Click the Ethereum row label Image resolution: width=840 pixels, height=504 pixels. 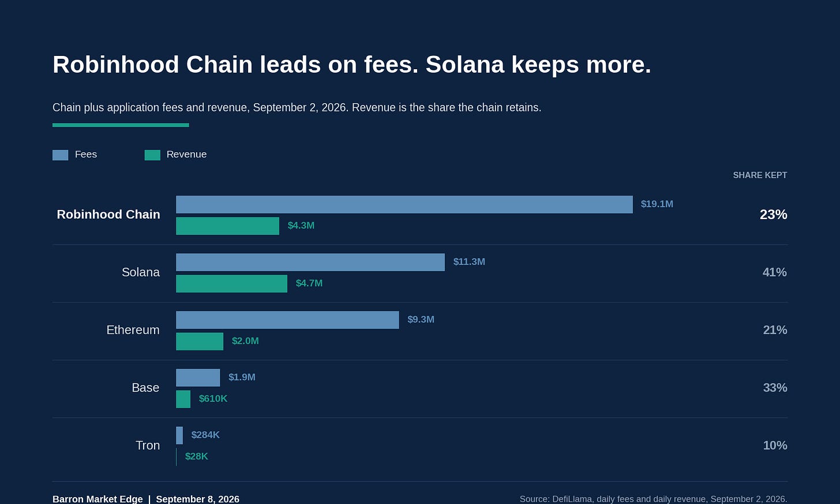pos(133,330)
